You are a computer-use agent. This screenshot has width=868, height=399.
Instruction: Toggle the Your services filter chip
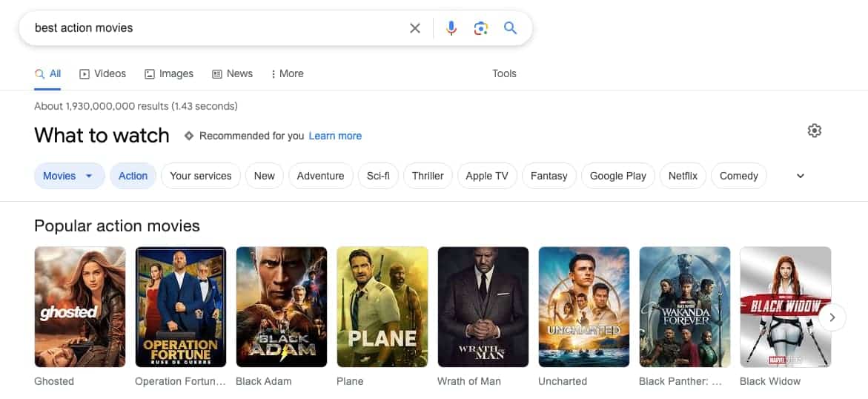200,176
